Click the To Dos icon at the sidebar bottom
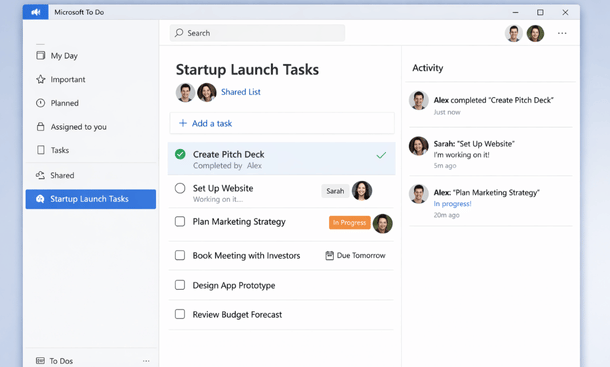The image size is (610, 367). 40,361
